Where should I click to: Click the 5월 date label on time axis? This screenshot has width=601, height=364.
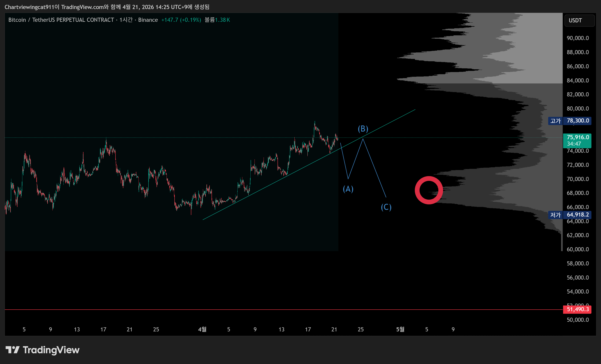pyautogui.click(x=400, y=329)
